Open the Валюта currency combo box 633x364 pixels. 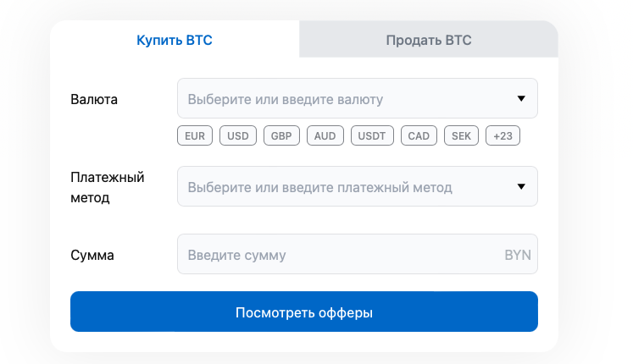339,99
